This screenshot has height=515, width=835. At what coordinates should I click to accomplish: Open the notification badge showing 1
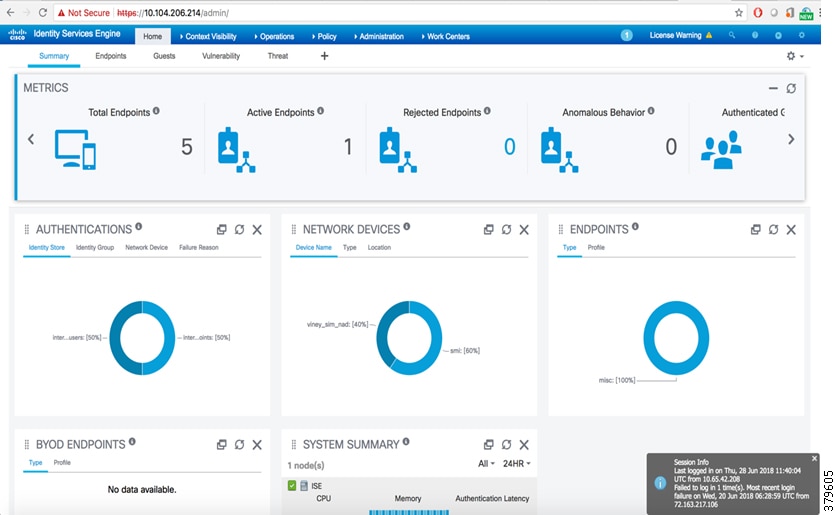(x=627, y=35)
